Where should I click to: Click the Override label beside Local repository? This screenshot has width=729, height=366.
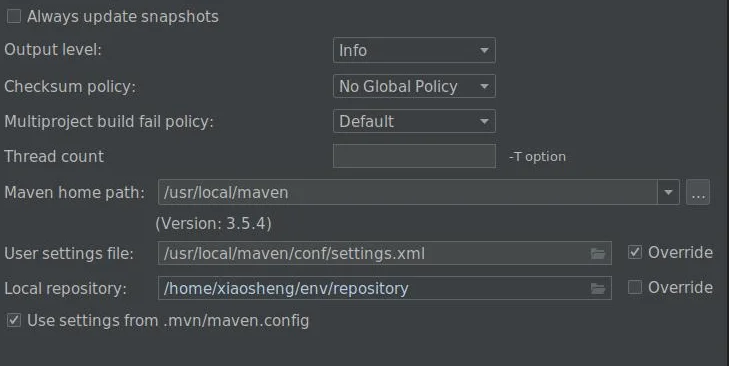coord(680,287)
